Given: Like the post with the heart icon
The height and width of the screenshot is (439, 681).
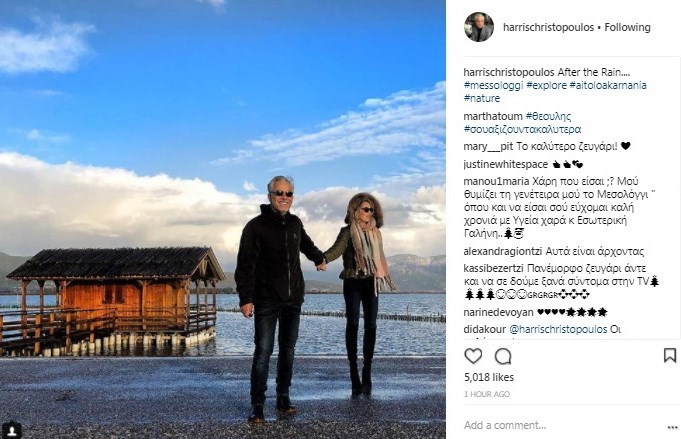Looking at the screenshot, I should (x=473, y=356).
